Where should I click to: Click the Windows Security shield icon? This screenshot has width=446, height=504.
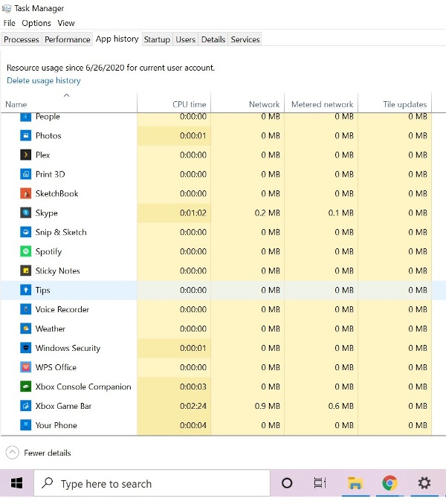pyautogui.click(x=26, y=347)
